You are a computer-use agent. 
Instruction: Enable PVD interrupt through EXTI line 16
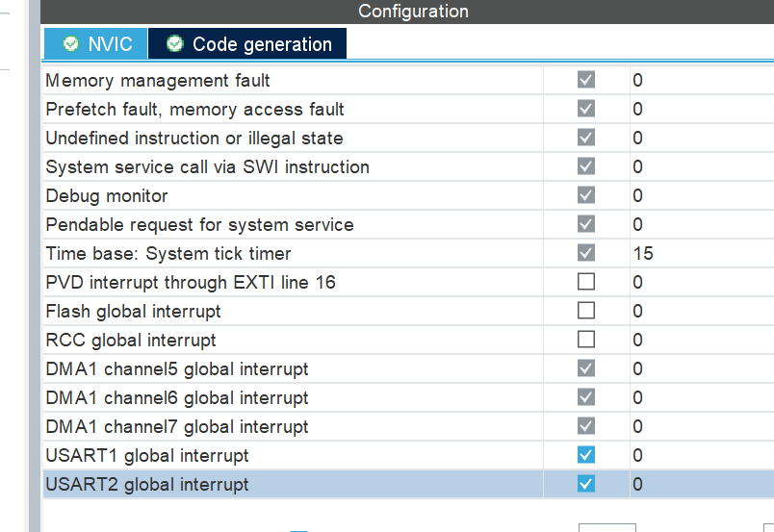click(x=585, y=282)
